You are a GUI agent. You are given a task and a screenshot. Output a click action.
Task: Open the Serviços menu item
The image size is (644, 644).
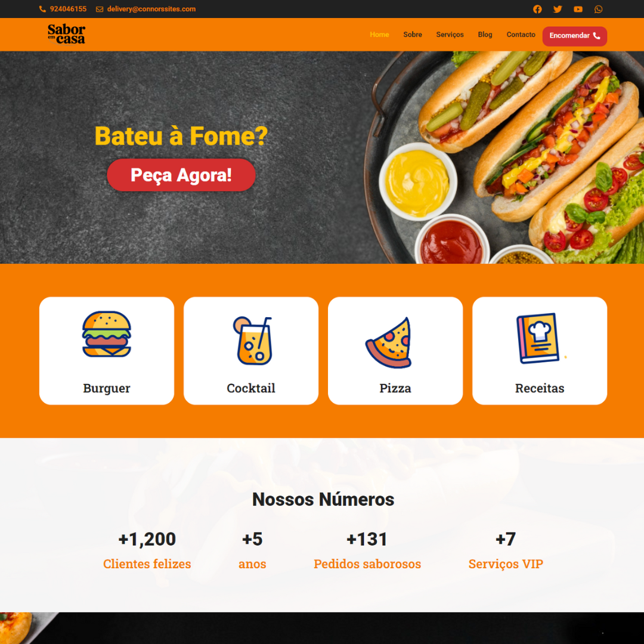coord(450,35)
